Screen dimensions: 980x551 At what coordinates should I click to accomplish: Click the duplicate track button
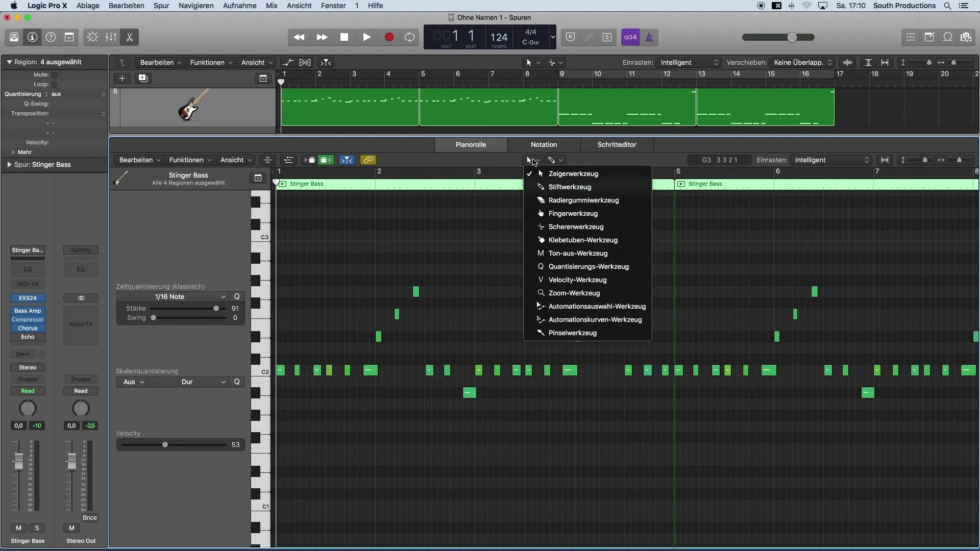click(143, 79)
